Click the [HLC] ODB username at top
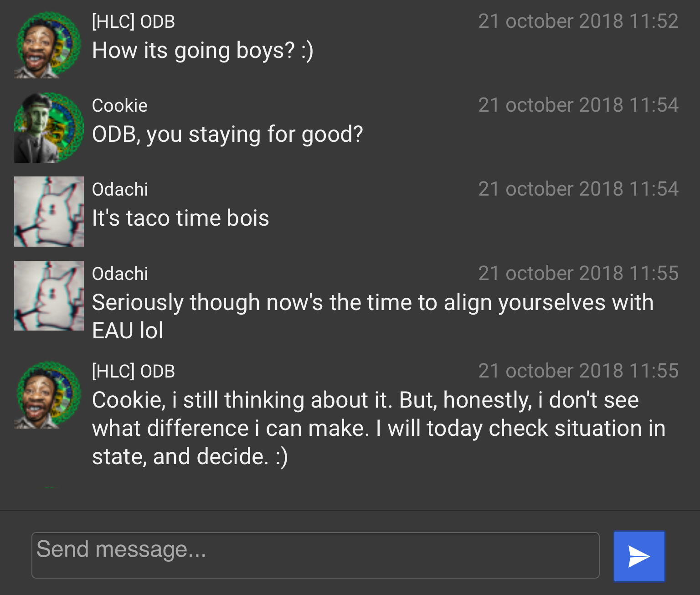The image size is (700, 595). tap(134, 22)
